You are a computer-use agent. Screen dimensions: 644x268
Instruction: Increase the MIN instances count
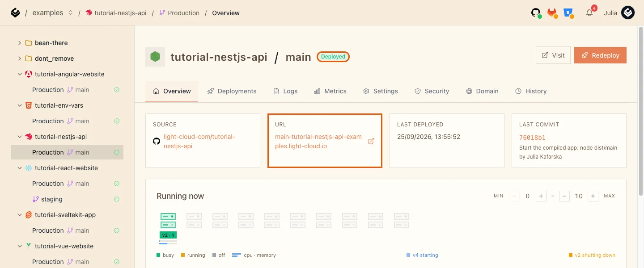pos(541,196)
